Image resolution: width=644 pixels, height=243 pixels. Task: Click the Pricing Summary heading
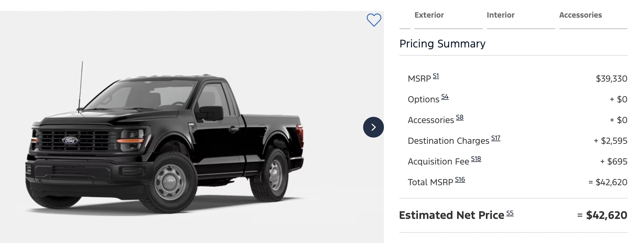[442, 44]
